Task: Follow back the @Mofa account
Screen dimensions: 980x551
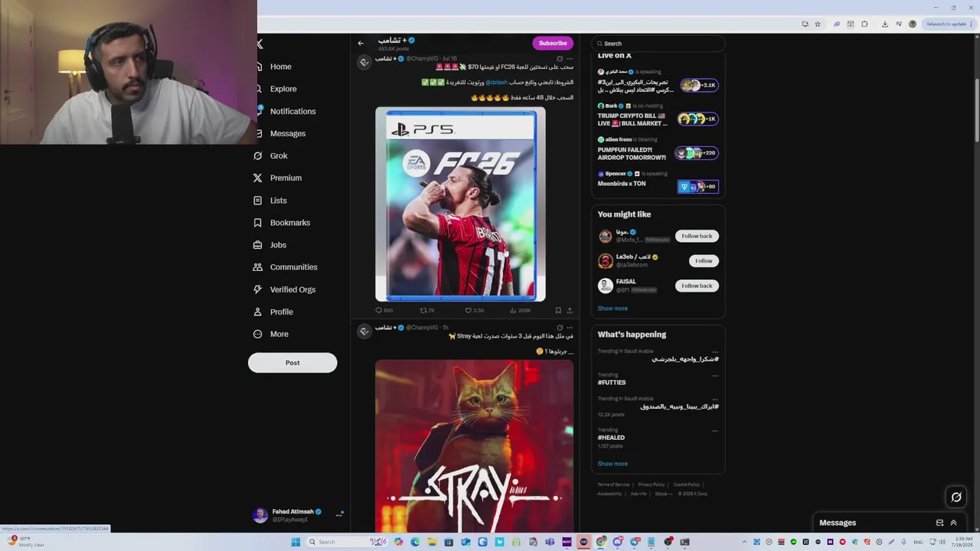Action: point(697,236)
